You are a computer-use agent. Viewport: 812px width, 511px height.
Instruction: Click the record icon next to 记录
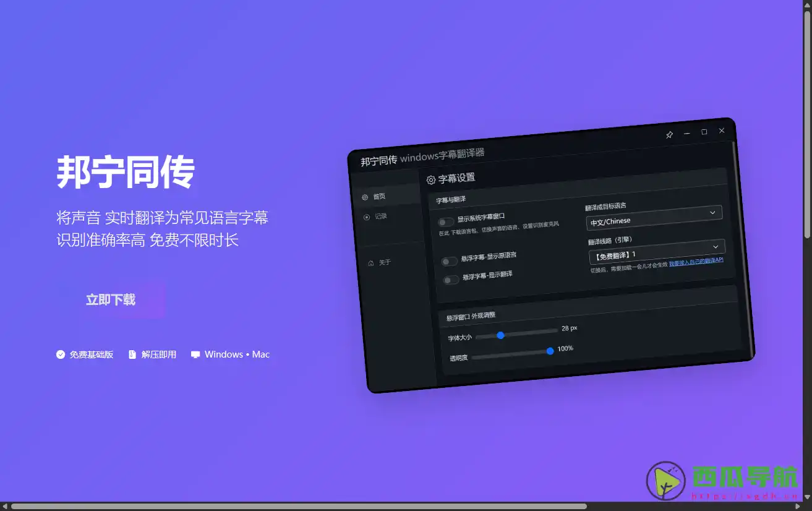point(367,216)
